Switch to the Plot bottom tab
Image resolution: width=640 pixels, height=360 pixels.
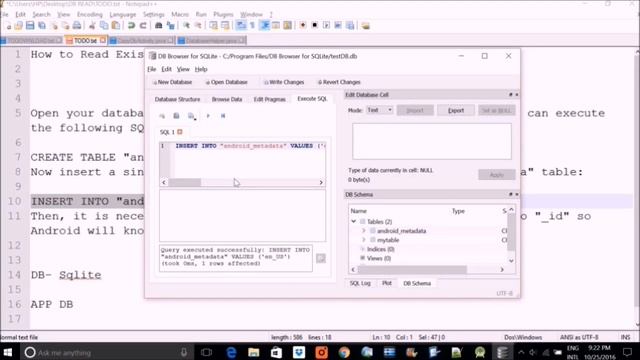(x=387, y=283)
